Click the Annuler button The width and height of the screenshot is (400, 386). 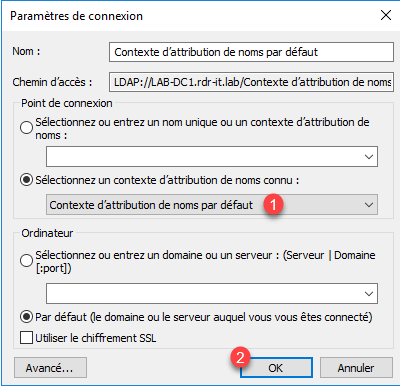356,368
